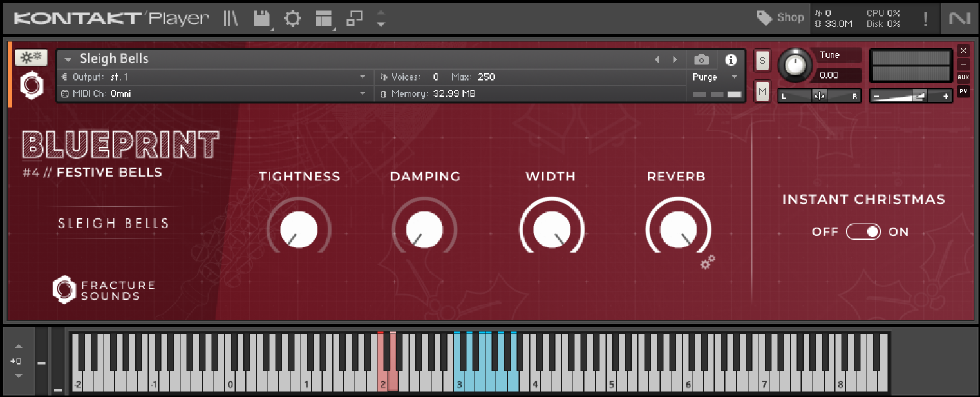
Task: Click the PV button
Action: point(963,91)
